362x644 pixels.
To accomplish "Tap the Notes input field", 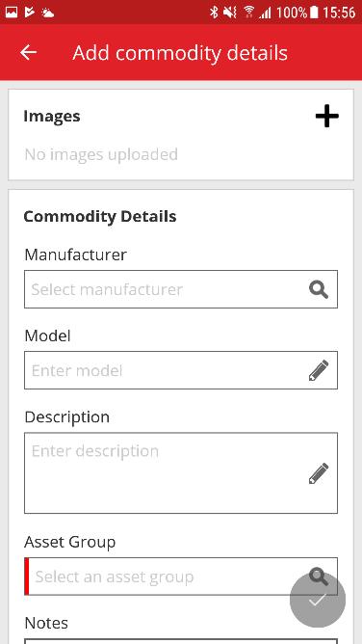I will point(181,641).
